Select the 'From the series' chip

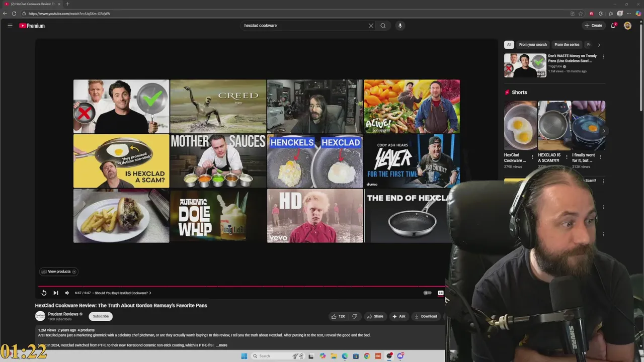coord(567,44)
